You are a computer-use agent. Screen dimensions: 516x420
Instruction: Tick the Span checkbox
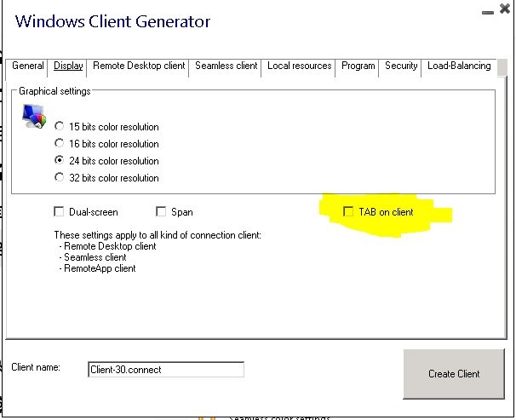[161, 212]
